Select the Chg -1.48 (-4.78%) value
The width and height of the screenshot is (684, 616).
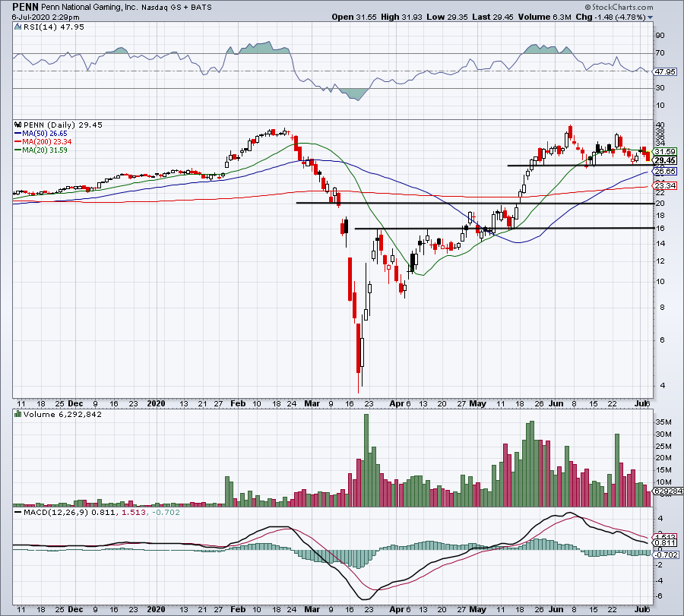click(x=611, y=17)
